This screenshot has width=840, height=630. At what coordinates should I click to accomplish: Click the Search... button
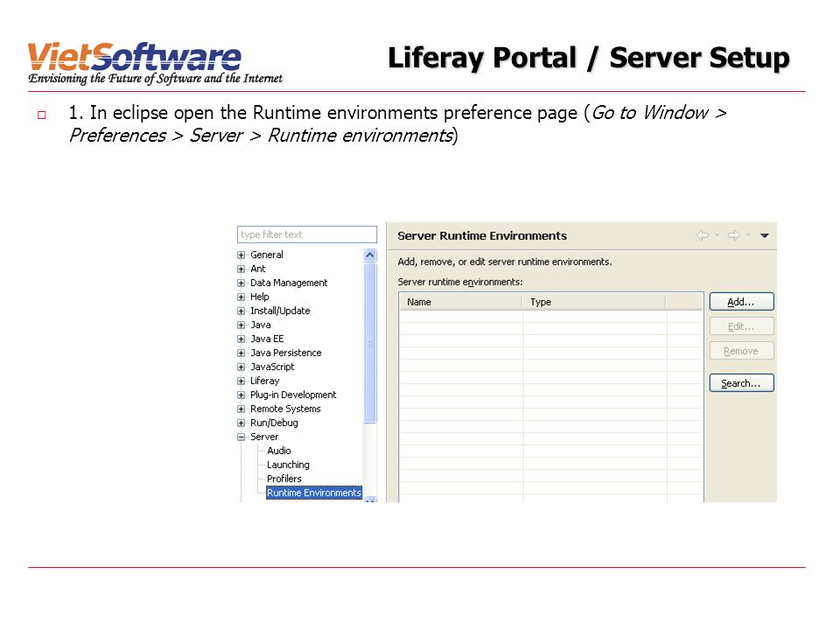(x=741, y=383)
